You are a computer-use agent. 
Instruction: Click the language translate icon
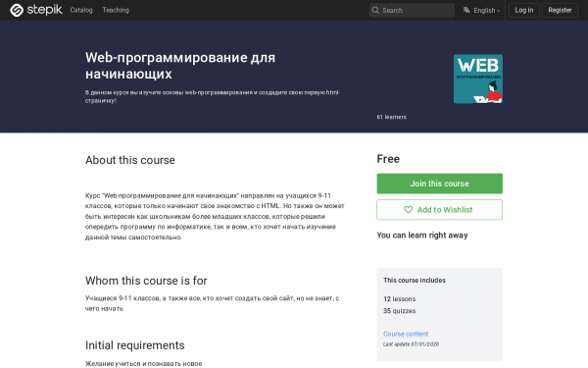466,10
